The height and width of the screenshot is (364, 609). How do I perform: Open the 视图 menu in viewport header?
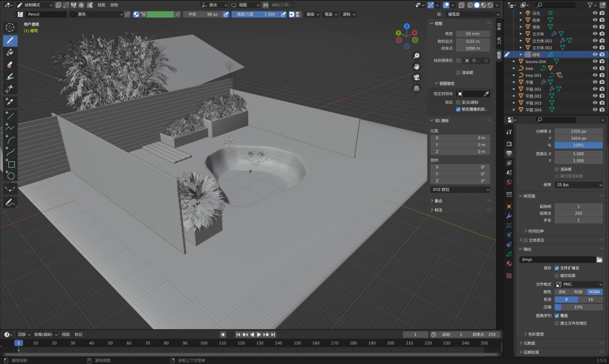click(x=101, y=5)
